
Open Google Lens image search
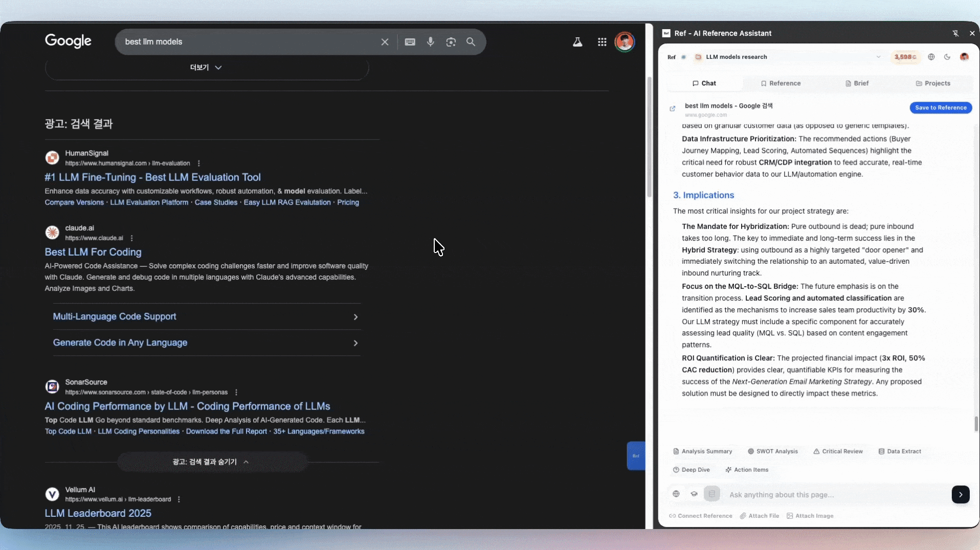[x=451, y=42]
